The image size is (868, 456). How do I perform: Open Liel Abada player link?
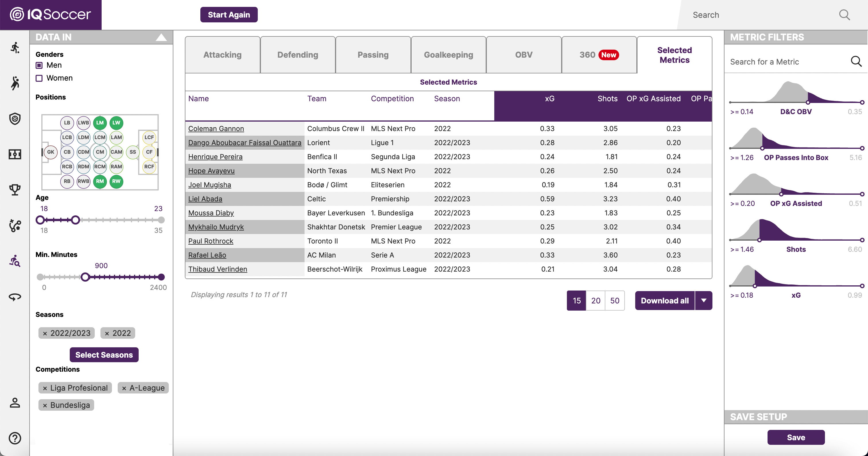click(205, 199)
